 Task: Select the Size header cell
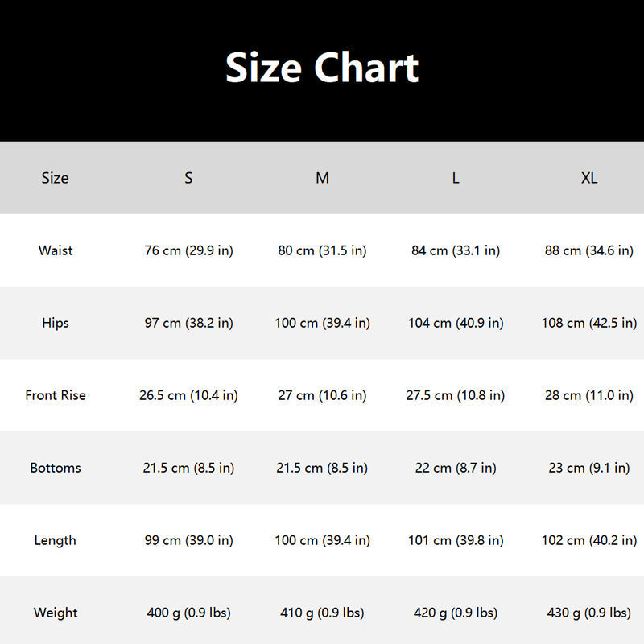[x=55, y=178]
